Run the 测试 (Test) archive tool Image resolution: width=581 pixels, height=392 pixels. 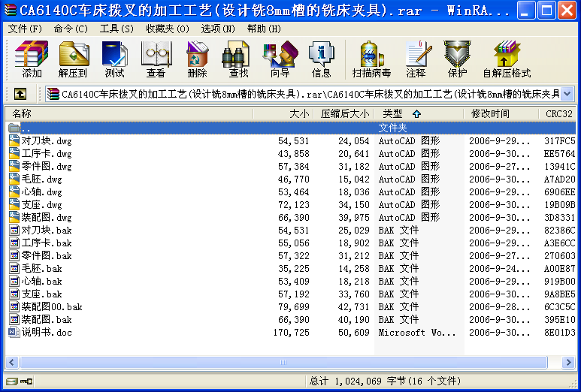[114, 59]
